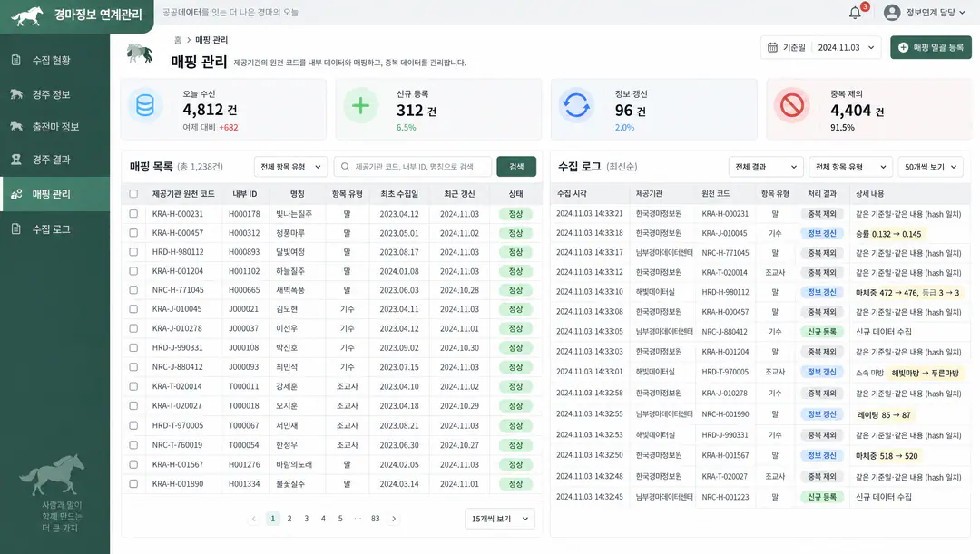
Task: Click the white horse logo in header
Action: pyautogui.click(x=27, y=15)
